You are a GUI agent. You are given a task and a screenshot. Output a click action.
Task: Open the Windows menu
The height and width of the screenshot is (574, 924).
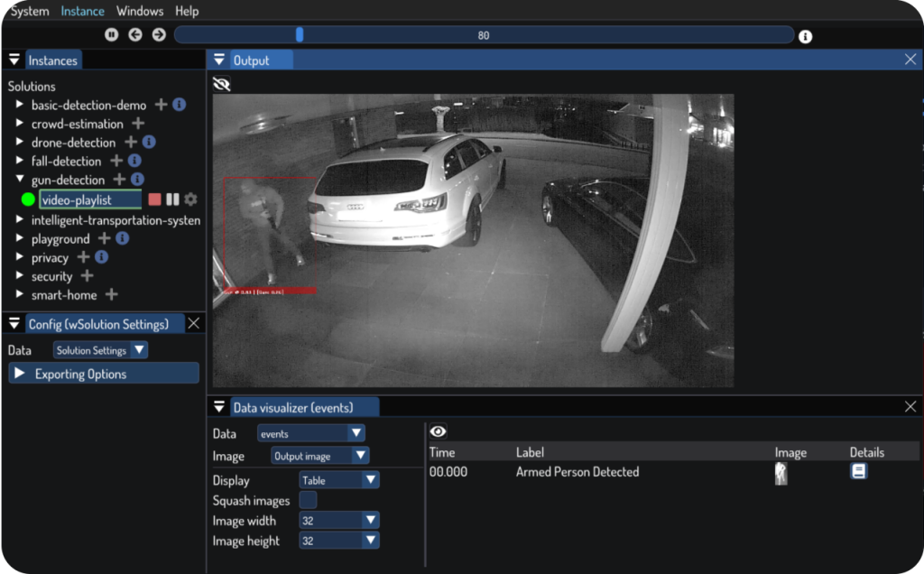tap(140, 12)
